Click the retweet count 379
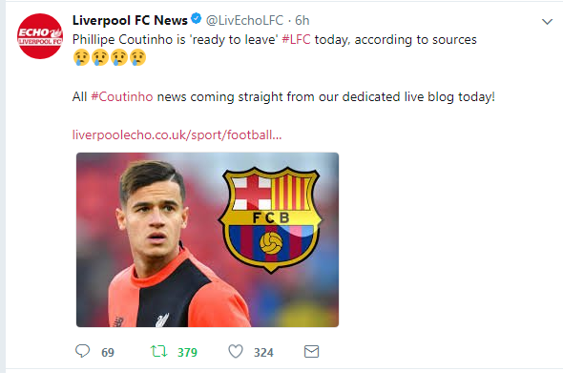 coord(187,353)
